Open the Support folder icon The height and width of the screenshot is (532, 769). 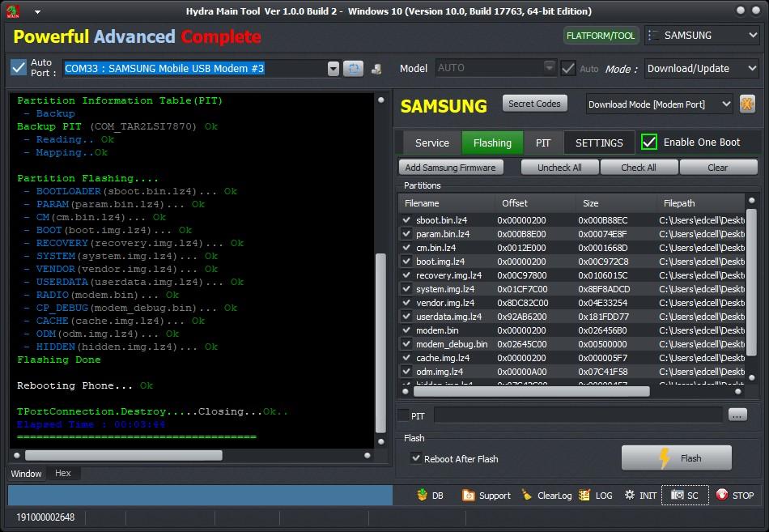469,496
